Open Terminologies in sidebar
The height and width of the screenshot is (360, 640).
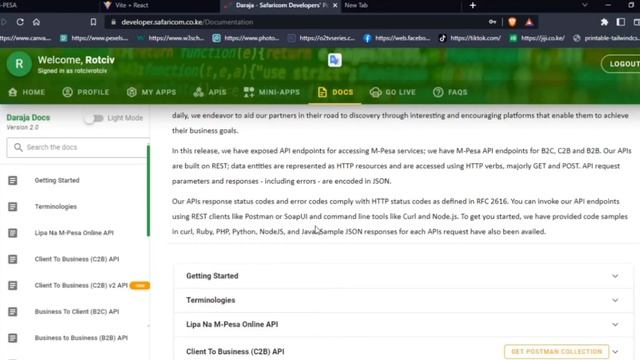click(56, 207)
